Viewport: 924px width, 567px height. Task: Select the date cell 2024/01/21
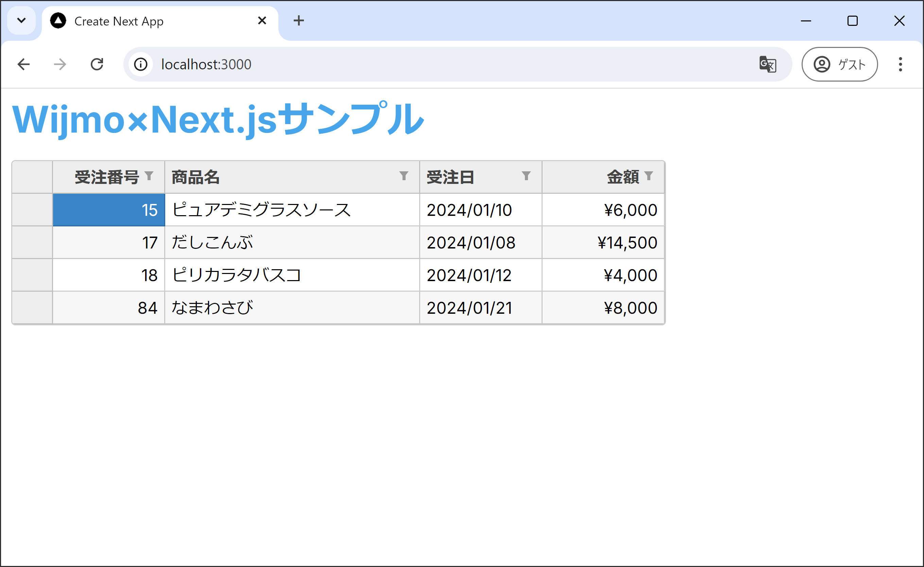click(481, 308)
